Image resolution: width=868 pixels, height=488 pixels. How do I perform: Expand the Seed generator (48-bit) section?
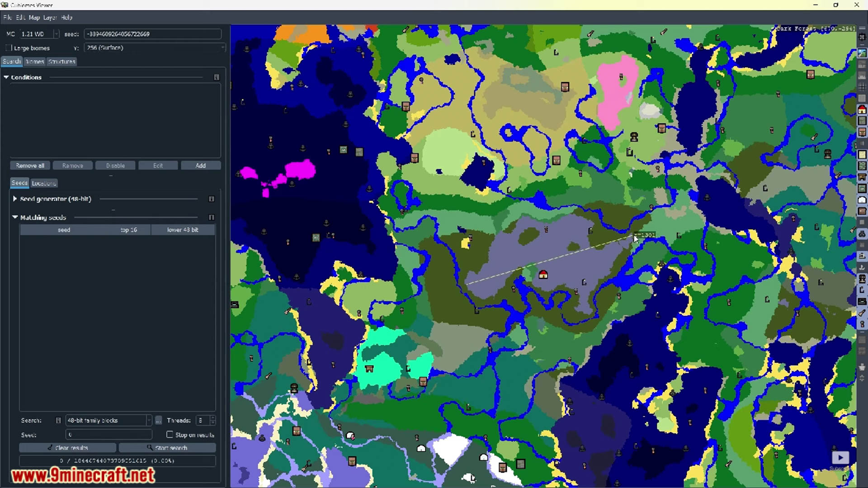(15, 199)
